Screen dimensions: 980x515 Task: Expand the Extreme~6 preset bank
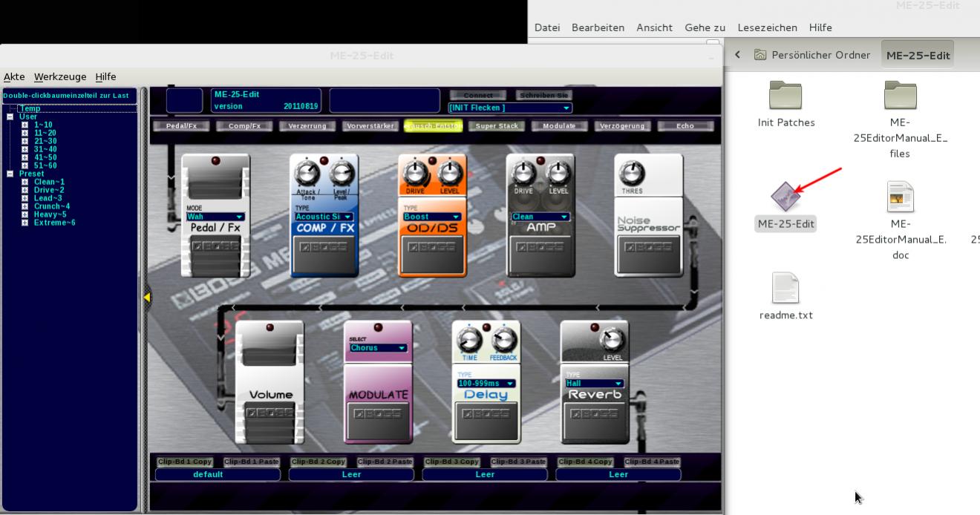click(24, 223)
